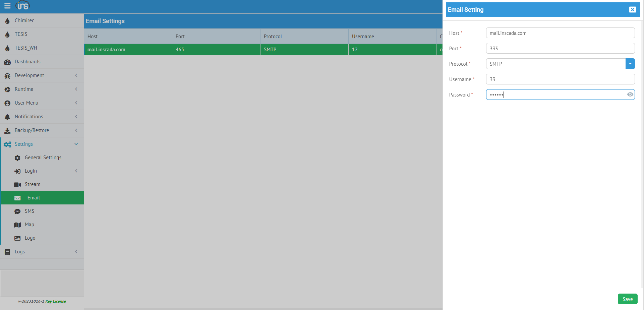Save the email setting
Viewport: 644px width, 310px height.
pyautogui.click(x=627, y=299)
